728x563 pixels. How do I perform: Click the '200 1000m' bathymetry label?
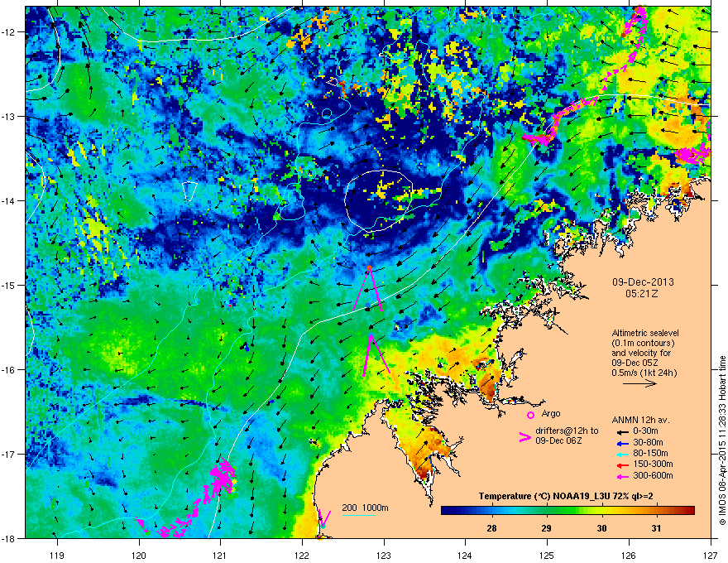[365, 508]
